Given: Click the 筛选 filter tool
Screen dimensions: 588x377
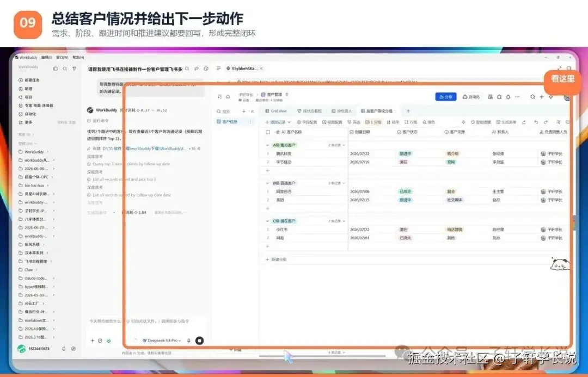Looking at the screenshot, I should click(354, 122).
